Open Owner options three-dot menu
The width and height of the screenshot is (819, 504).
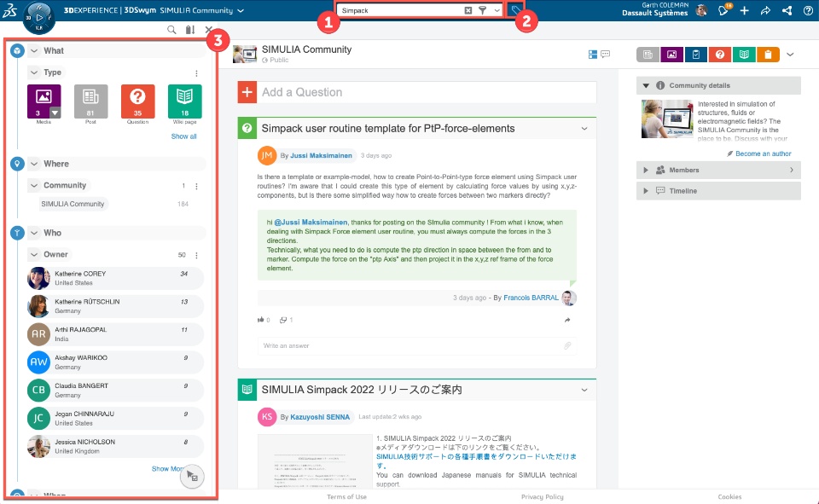point(196,255)
